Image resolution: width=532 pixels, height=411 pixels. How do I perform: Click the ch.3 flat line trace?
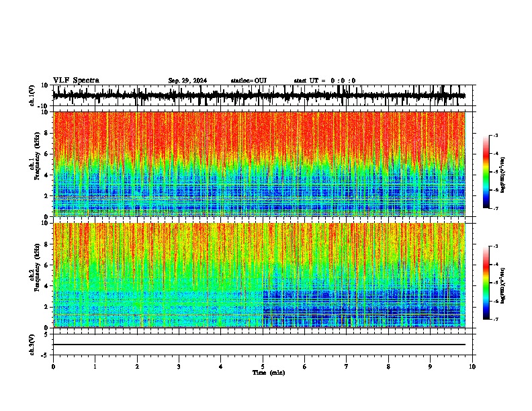pos(259,345)
